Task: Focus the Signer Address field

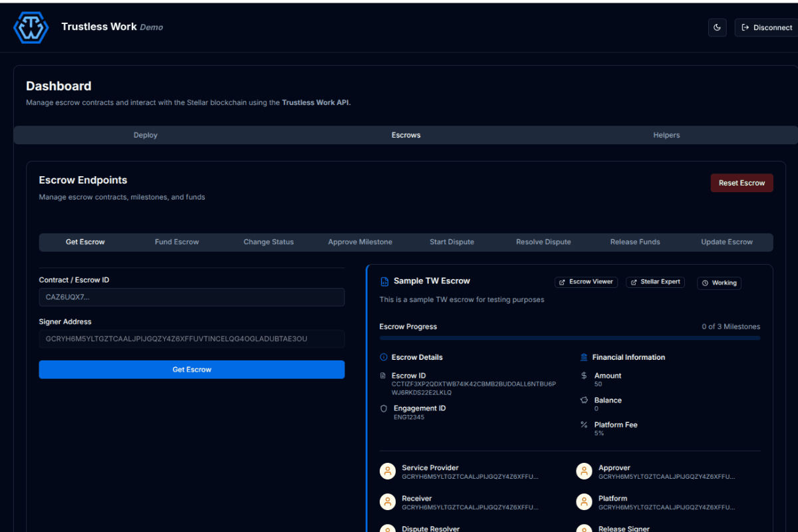Action: [x=192, y=339]
